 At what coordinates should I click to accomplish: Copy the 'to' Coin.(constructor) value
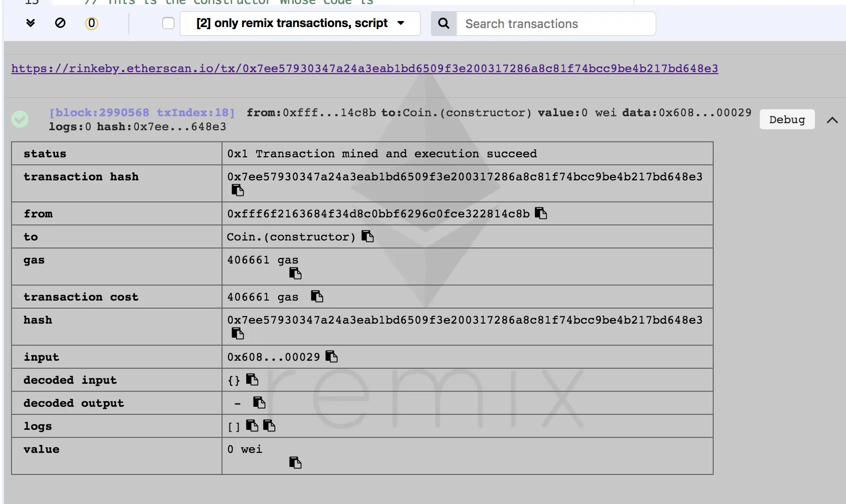pyautogui.click(x=367, y=236)
